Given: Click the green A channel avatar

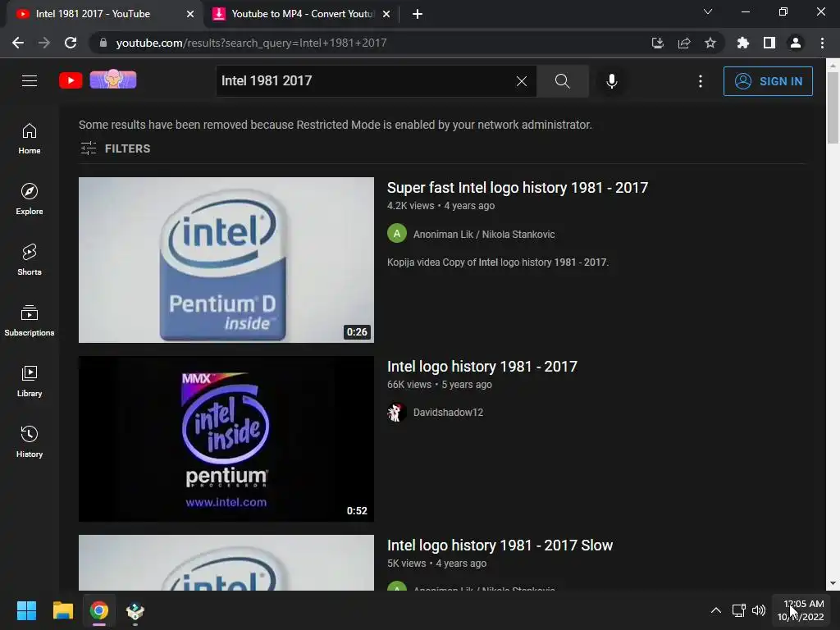Looking at the screenshot, I should 397,234.
